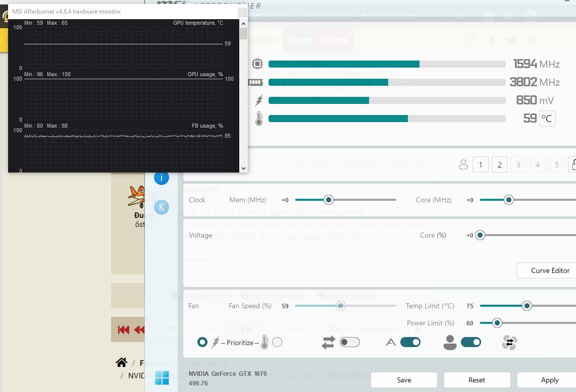Click the voltage lightning bolt icon
Screen dimensions: 576x392
point(259,100)
